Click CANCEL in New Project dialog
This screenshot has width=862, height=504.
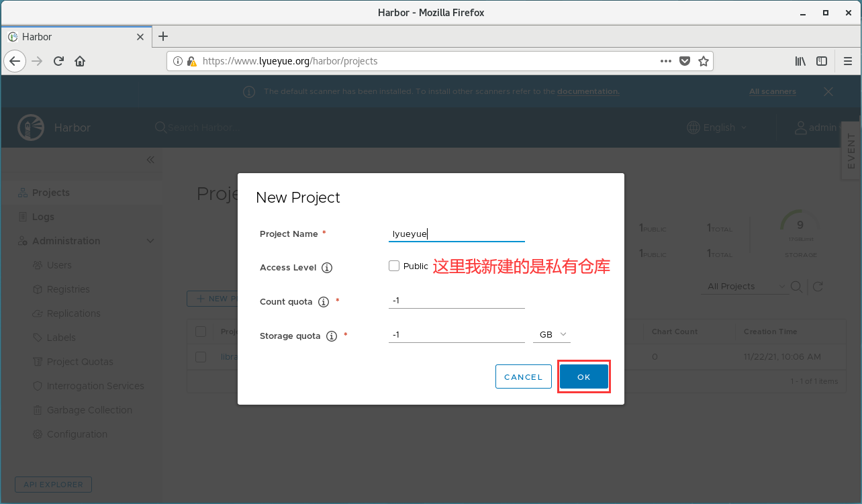524,377
